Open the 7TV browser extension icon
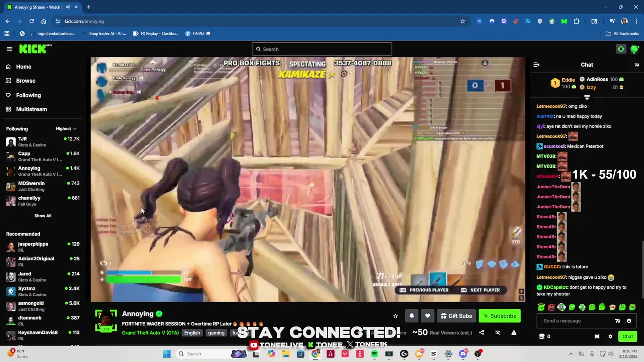 pyautogui.click(x=528, y=21)
